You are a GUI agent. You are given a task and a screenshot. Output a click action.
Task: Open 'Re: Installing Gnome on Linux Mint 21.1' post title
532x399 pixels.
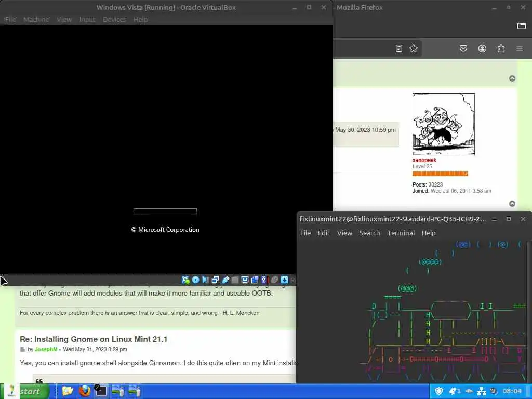coord(94,339)
